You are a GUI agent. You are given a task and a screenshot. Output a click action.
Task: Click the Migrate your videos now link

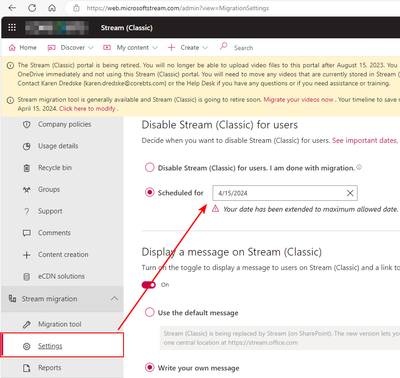point(298,99)
